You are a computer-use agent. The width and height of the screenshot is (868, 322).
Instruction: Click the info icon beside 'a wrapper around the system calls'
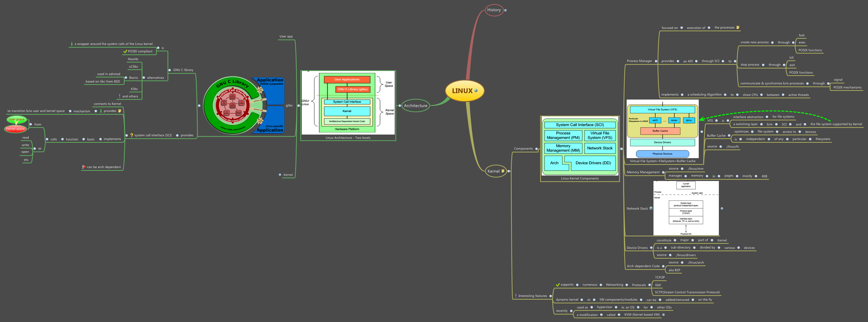[72, 44]
